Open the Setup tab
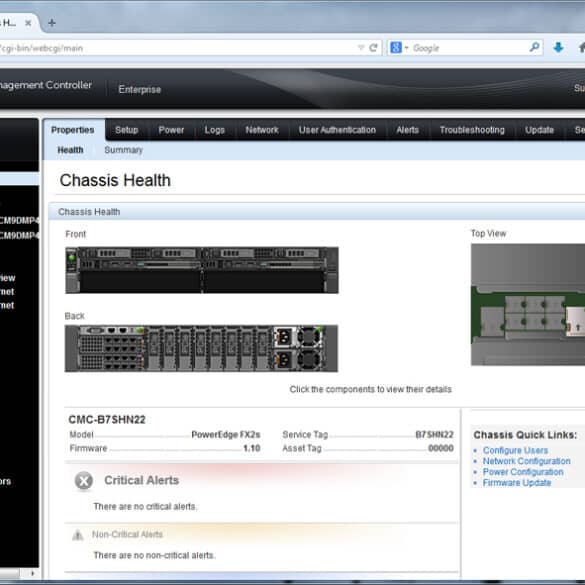585x585 pixels. point(127,130)
